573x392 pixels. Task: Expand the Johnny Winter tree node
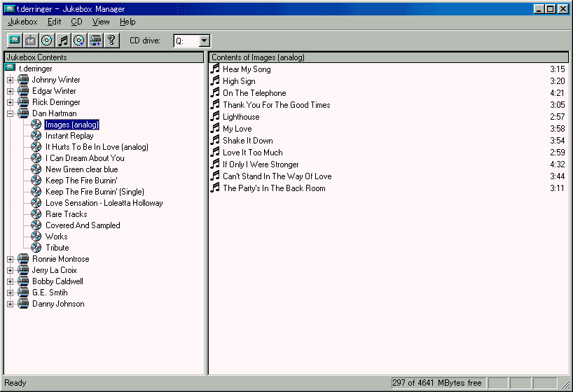[x=10, y=80]
